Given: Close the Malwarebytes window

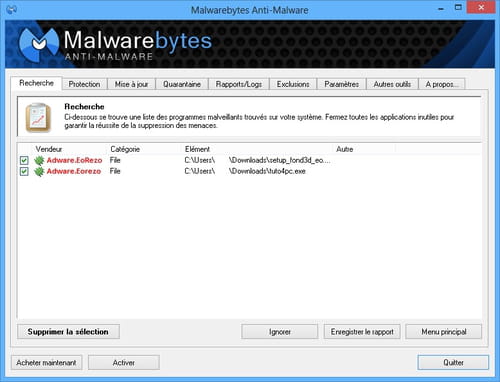Looking at the screenshot, I should pyautogui.click(x=481, y=7).
